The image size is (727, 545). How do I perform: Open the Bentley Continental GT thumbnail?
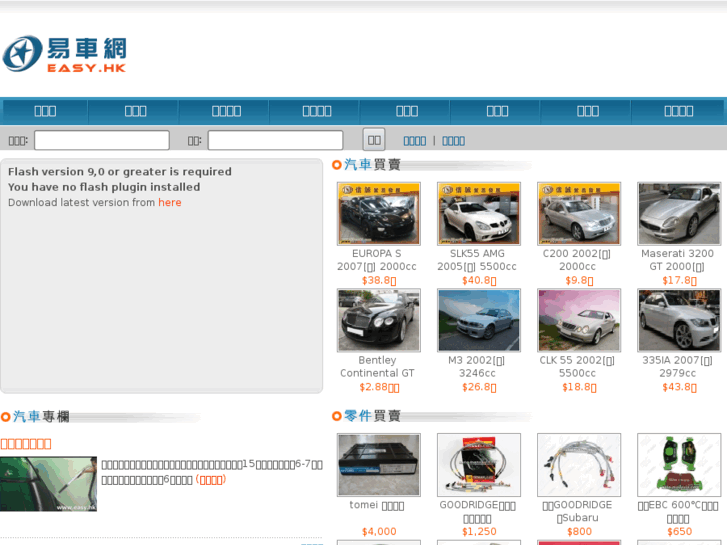click(379, 320)
